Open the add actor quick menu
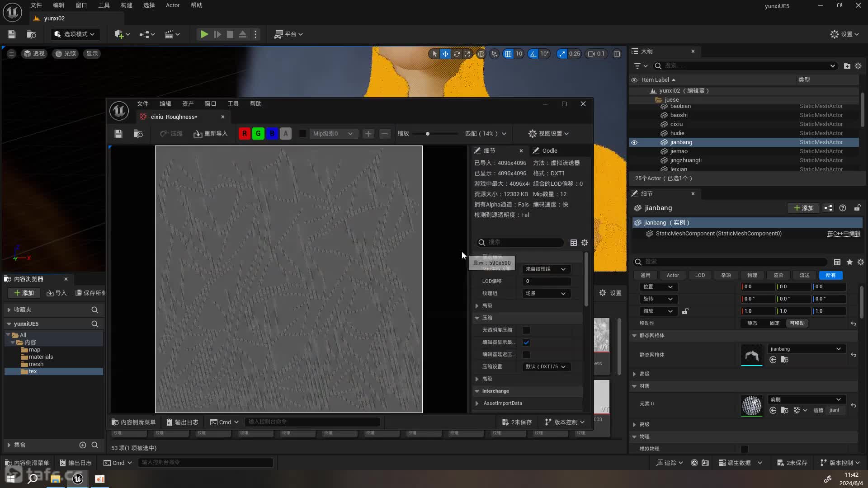This screenshot has width=868, height=488. [x=122, y=34]
